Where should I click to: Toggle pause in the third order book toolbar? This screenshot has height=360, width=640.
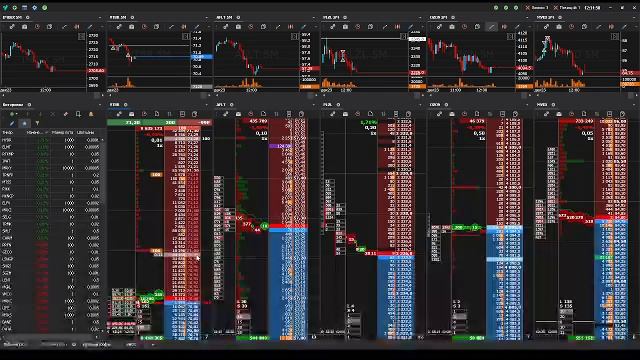(383, 114)
